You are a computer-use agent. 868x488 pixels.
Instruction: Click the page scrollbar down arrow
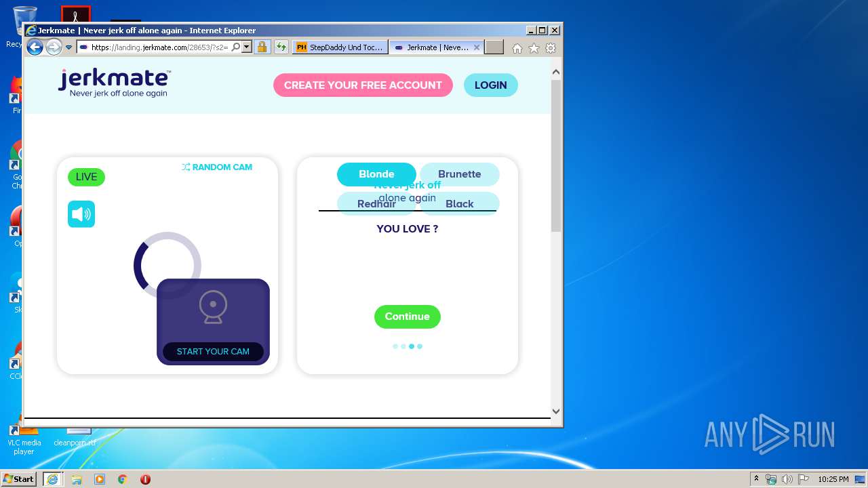tap(556, 411)
